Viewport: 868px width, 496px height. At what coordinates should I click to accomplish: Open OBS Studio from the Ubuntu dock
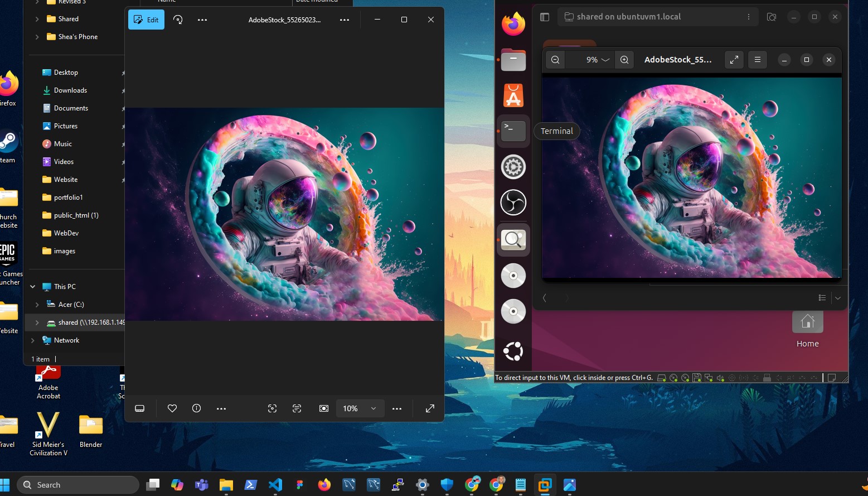513,203
